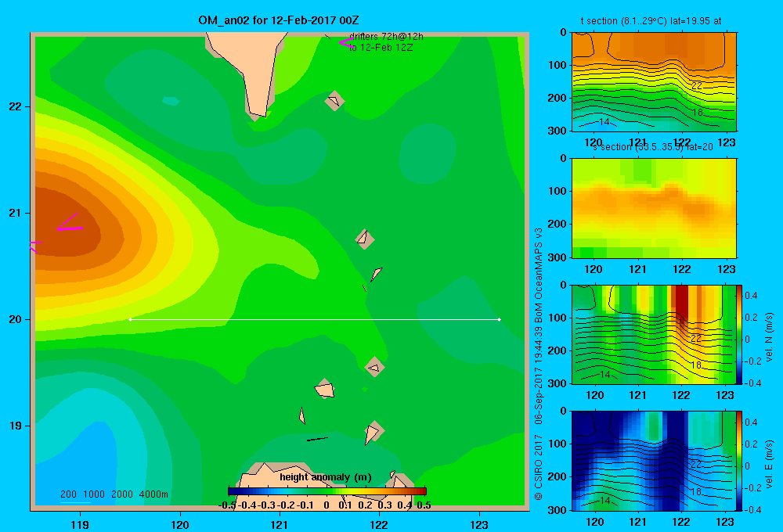The image size is (783, 532).
Task: Click longitude tick label '121' on main map
Action: [280, 524]
